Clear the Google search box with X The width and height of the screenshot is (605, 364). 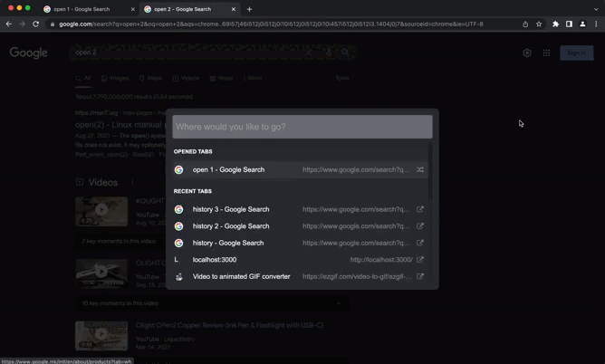[x=308, y=53]
